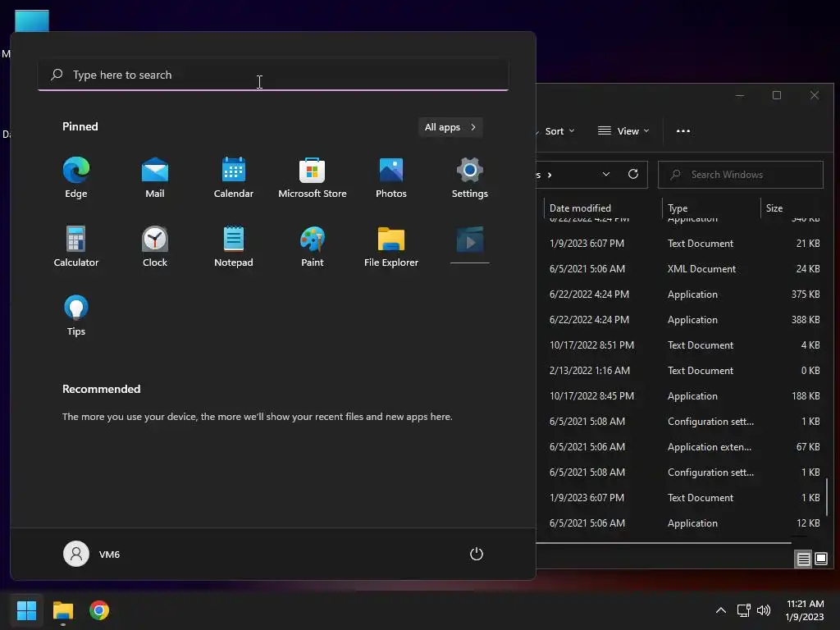
Task: Refresh the File Explorer folder view
Action: click(632, 174)
